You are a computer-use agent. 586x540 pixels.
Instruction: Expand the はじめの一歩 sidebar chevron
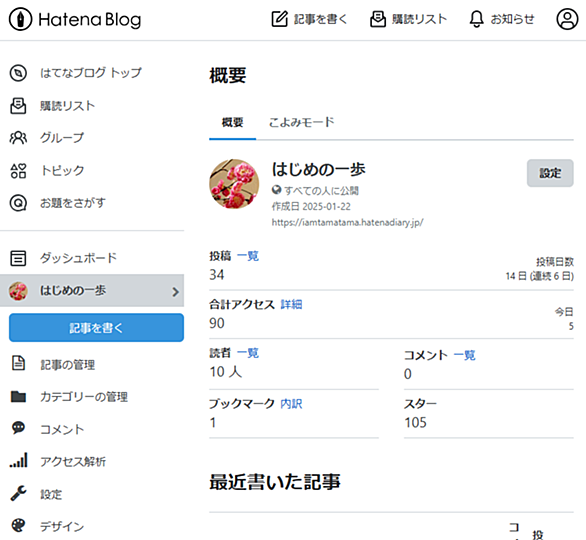tap(175, 291)
